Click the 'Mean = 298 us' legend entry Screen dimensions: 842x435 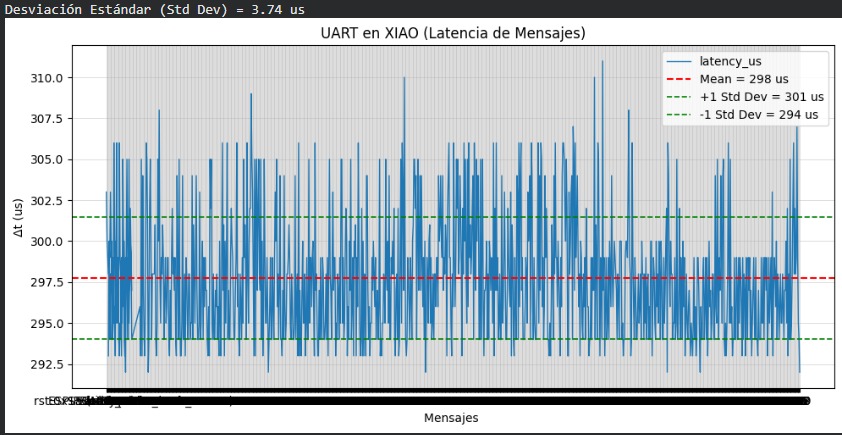tap(728, 79)
